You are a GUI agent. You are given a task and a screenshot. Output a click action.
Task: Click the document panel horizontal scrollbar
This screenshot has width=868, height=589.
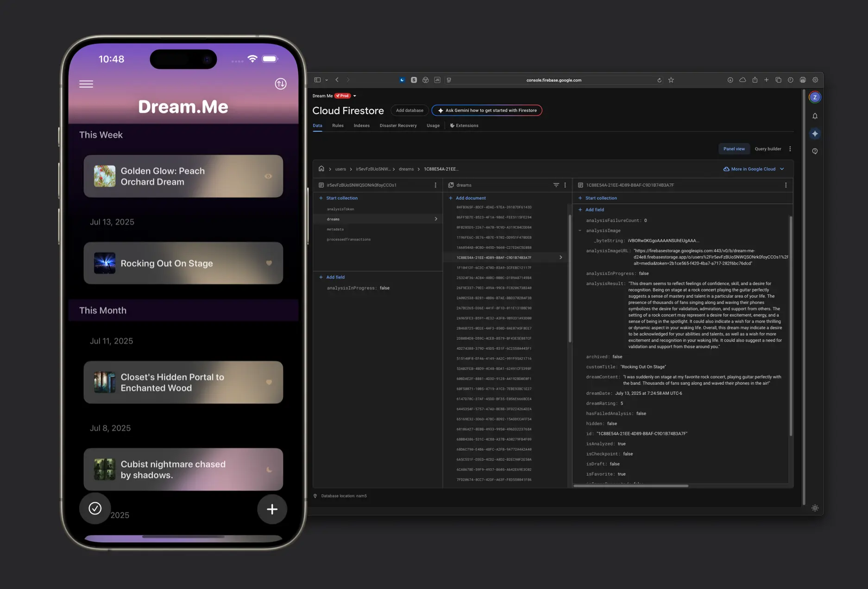click(x=630, y=486)
